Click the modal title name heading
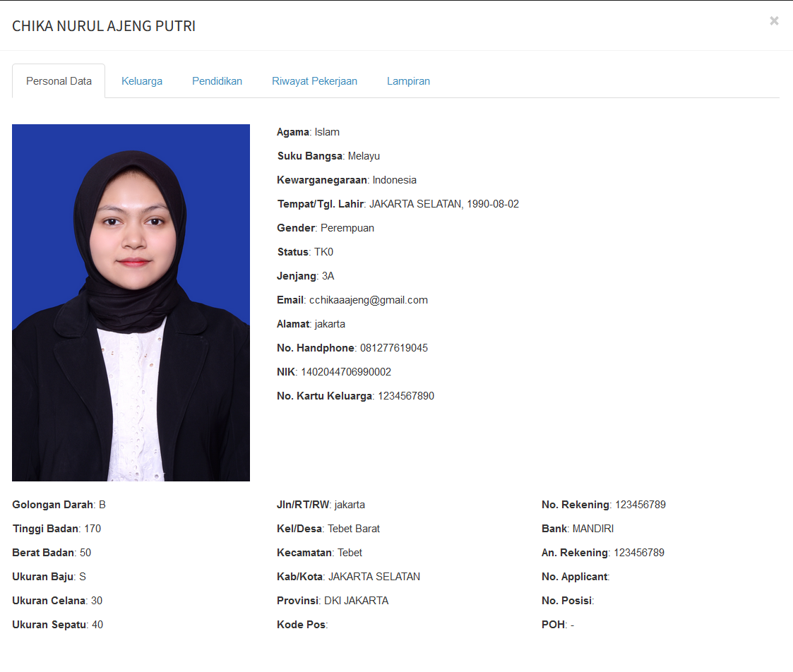This screenshot has height=672, width=793. click(104, 26)
